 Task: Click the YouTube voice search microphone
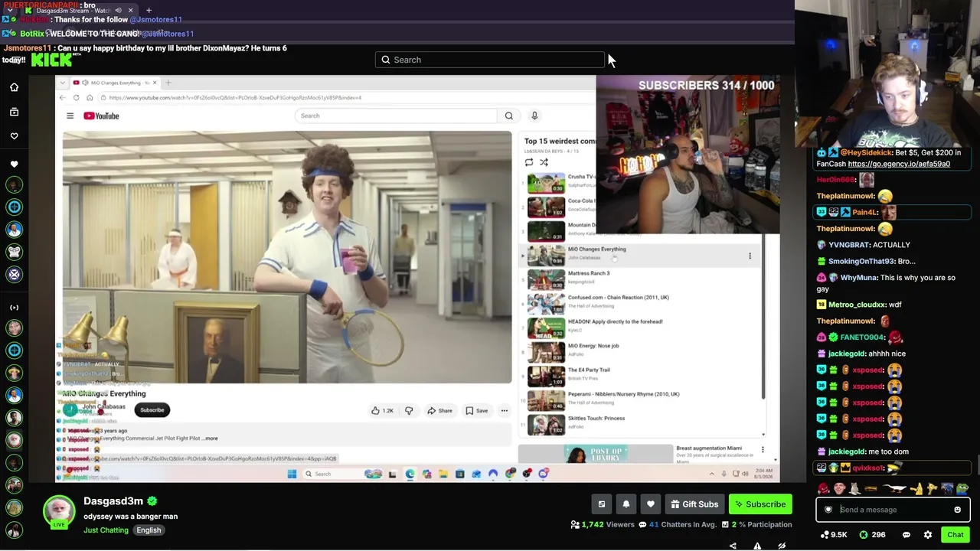click(x=534, y=116)
